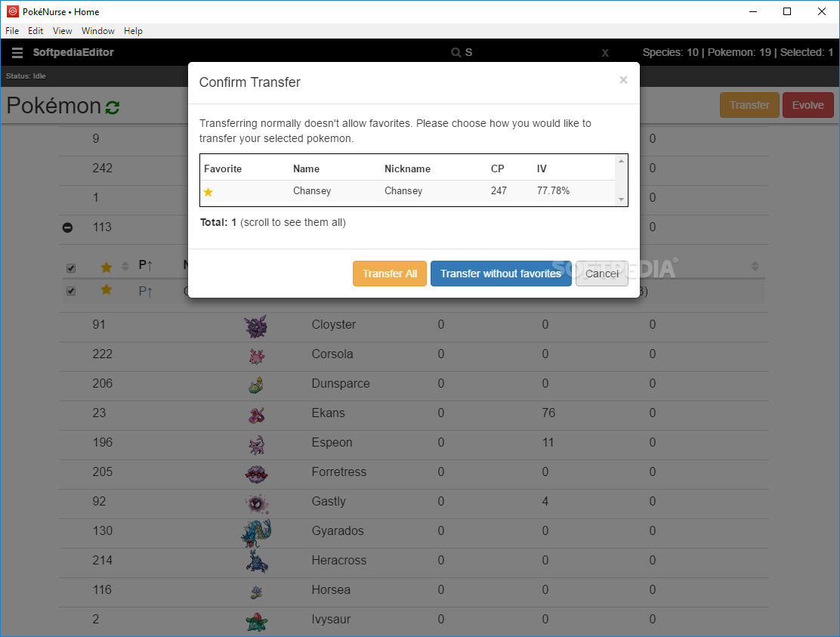Screen dimensions: 840x637
Task: Click the Corsola sprite
Action: [257, 356]
